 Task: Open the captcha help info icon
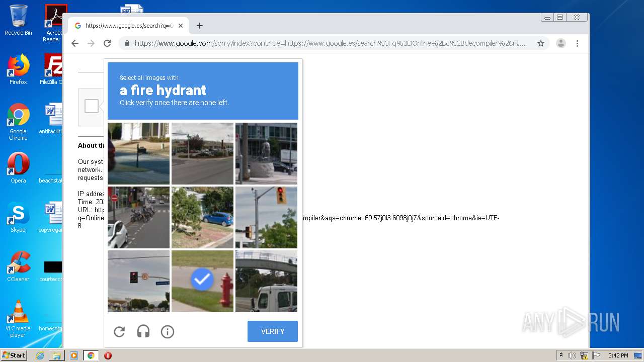[168, 332]
